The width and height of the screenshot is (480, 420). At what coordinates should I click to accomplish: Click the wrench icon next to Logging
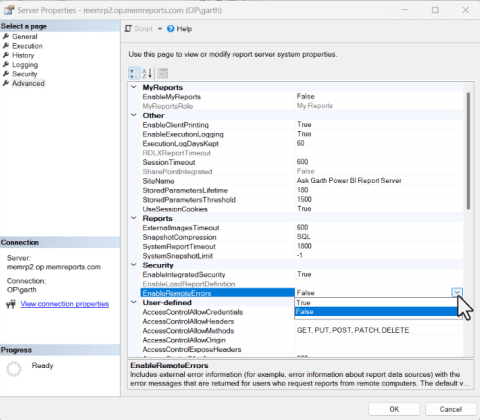pyautogui.click(x=6, y=64)
